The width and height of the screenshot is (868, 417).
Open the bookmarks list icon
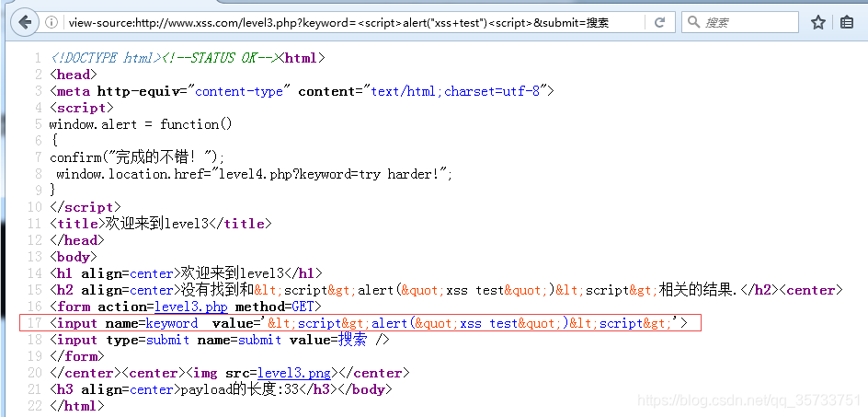[x=847, y=22]
